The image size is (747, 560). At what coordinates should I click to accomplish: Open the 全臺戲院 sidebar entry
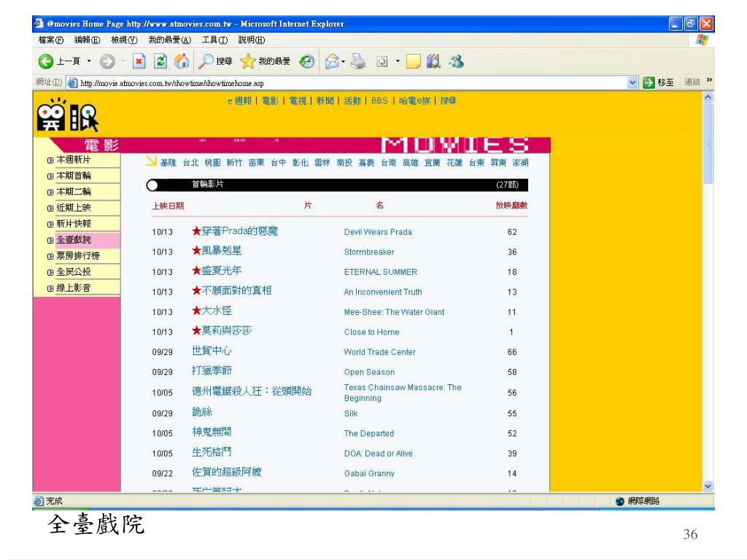point(74,239)
